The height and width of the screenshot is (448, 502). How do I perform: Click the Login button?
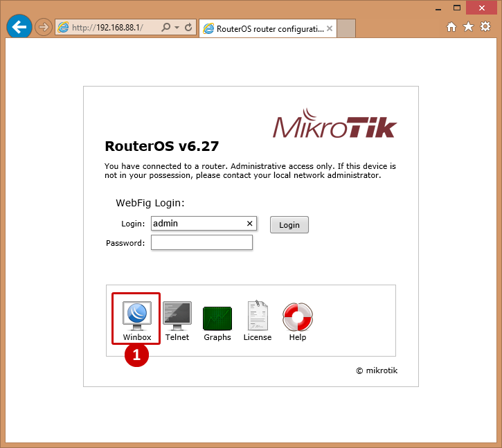(289, 225)
